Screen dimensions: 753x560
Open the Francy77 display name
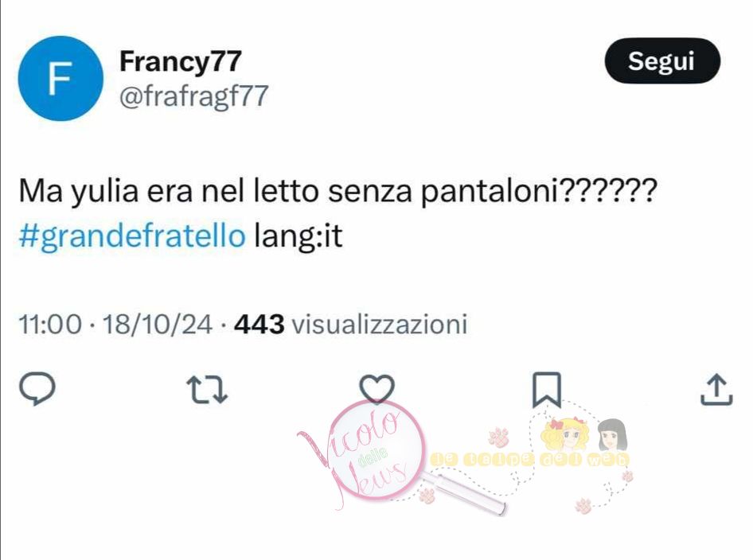pyautogui.click(x=180, y=61)
